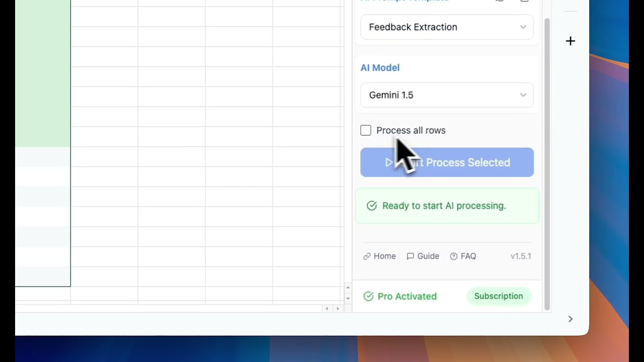
Task: Click the right chevron to collapse side panel
Action: pyautogui.click(x=570, y=319)
